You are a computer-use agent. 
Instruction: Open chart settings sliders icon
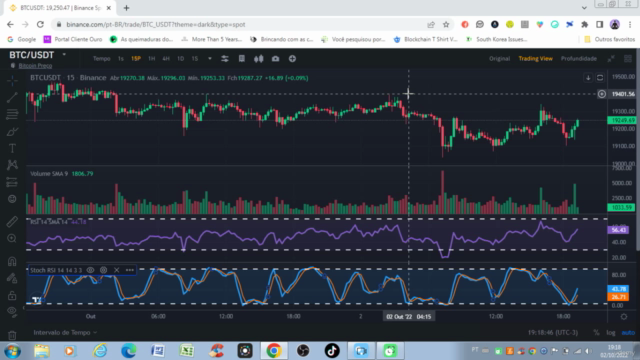pyautogui.click(x=225, y=59)
